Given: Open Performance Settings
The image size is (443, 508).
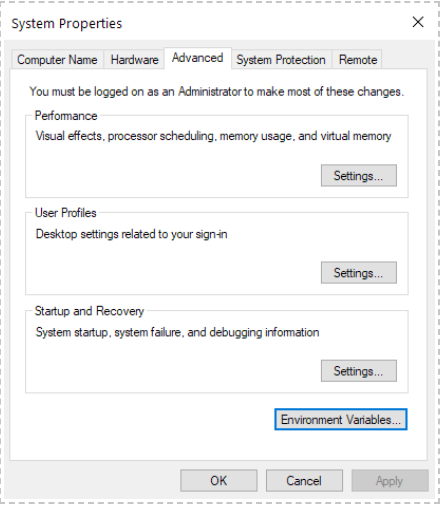Looking at the screenshot, I should 359,175.
